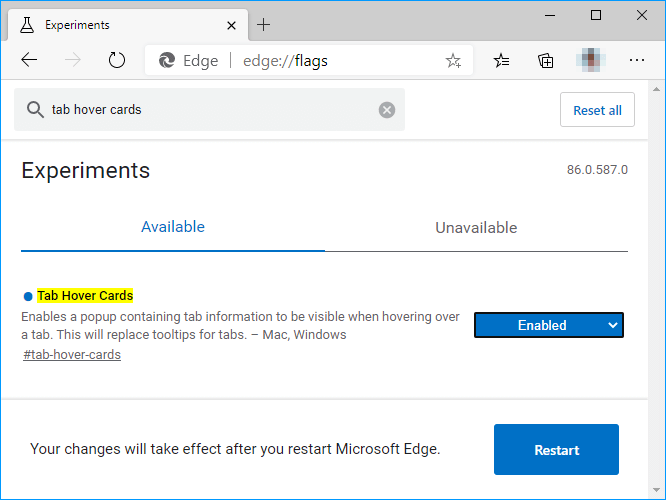Click the blue dot beside Tab Hover Cards
Viewport: 666px width, 500px height.
[x=28, y=297]
